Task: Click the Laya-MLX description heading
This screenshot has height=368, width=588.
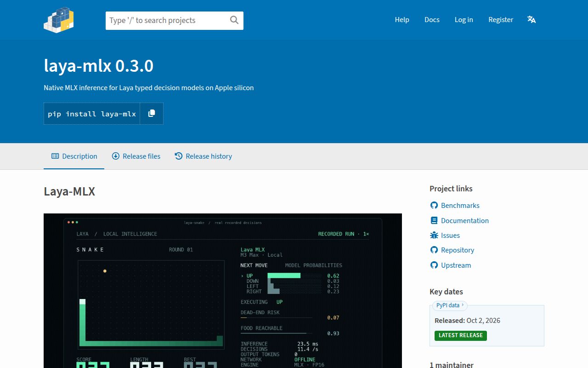Action: pyautogui.click(x=69, y=192)
